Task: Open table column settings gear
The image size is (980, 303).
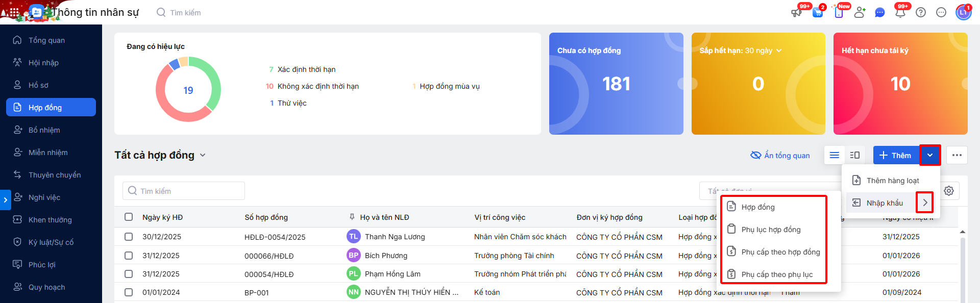Action: [949, 191]
